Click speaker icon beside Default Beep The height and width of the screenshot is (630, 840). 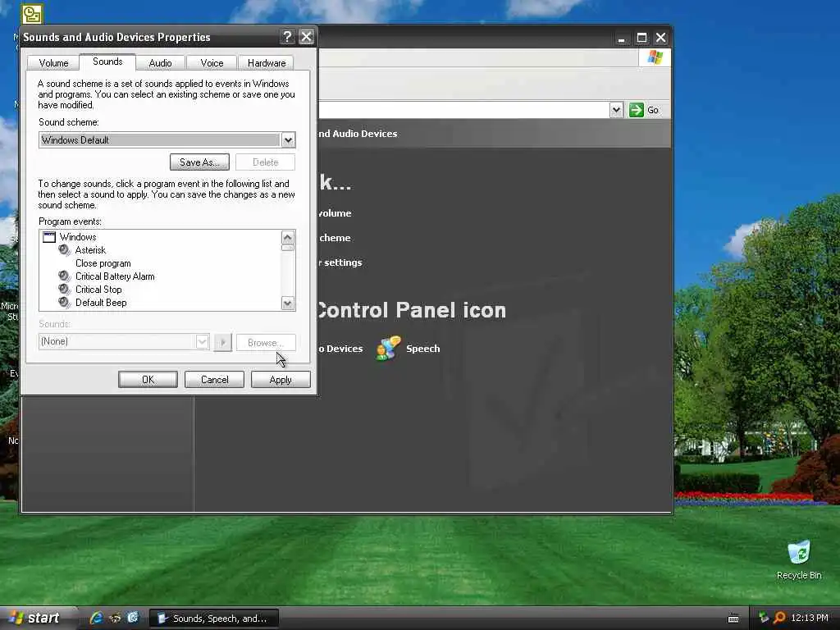click(x=64, y=303)
